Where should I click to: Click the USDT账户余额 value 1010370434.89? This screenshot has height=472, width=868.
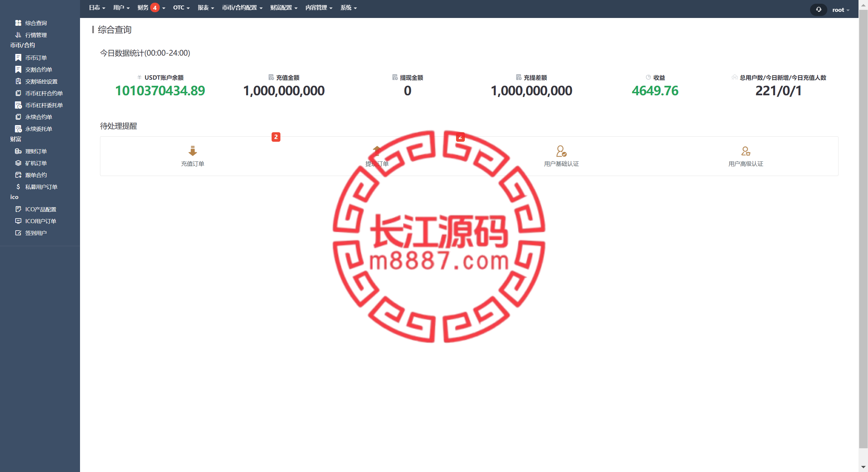coord(160,91)
